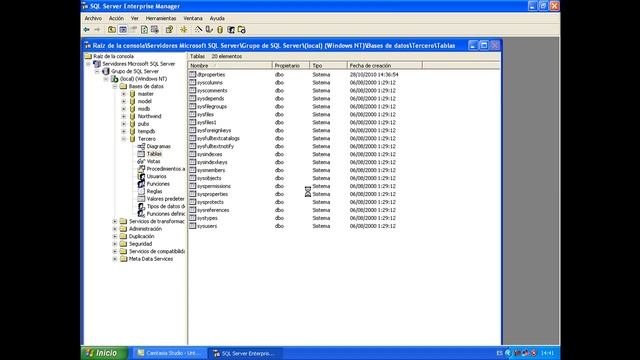Collapse the Bases de datos folder
Viewport: 640px width, 360px height.
click(115, 87)
